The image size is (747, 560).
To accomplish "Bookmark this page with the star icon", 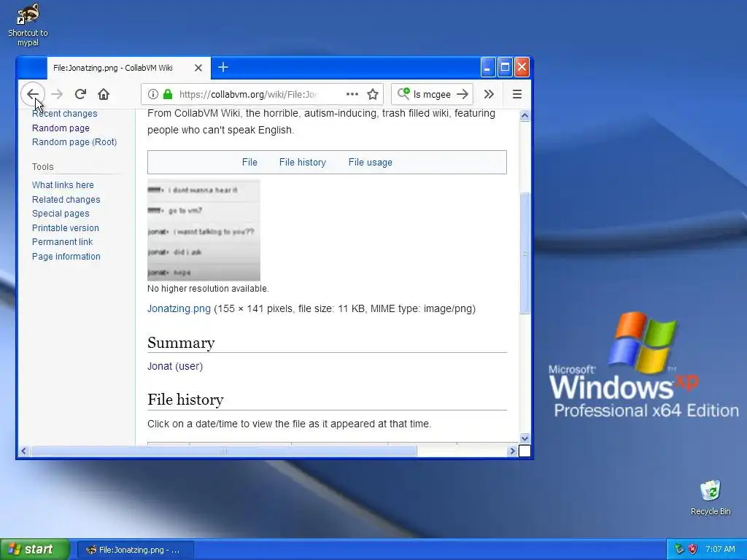I will pyautogui.click(x=373, y=94).
